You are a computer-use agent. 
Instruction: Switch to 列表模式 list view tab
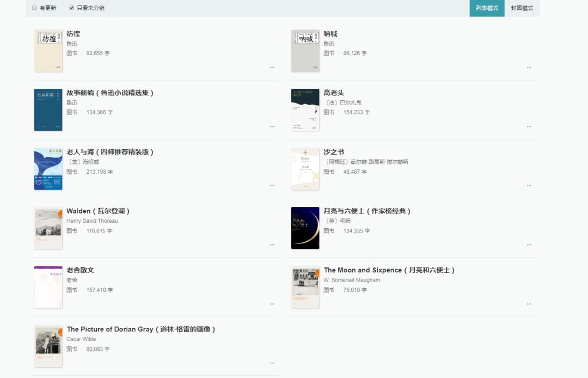click(x=487, y=8)
